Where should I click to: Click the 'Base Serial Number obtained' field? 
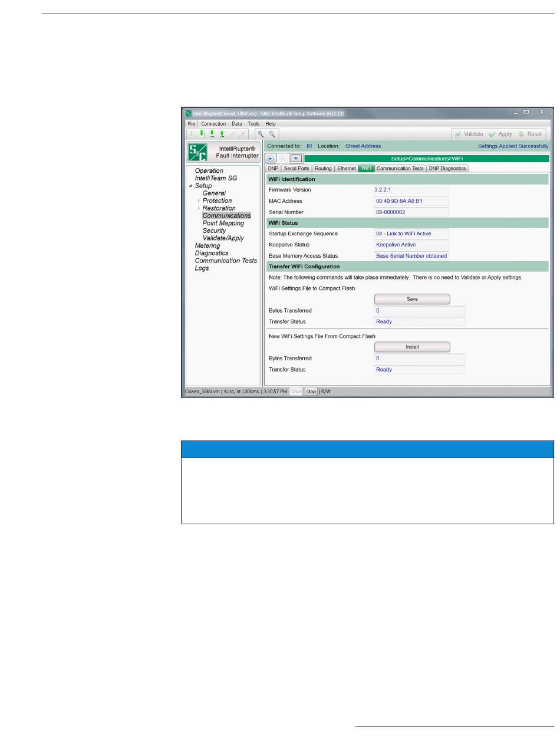coord(411,256)
